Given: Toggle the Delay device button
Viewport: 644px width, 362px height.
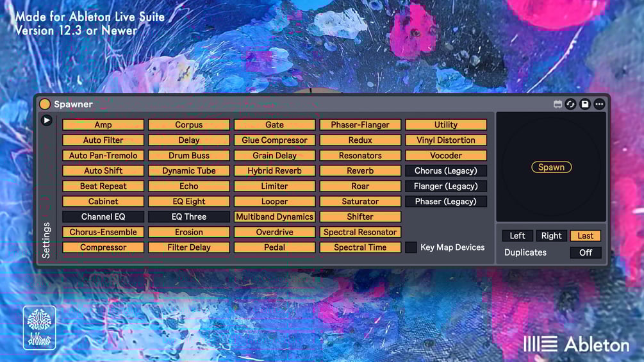Looking at the screenshot, I should point(189,140).
